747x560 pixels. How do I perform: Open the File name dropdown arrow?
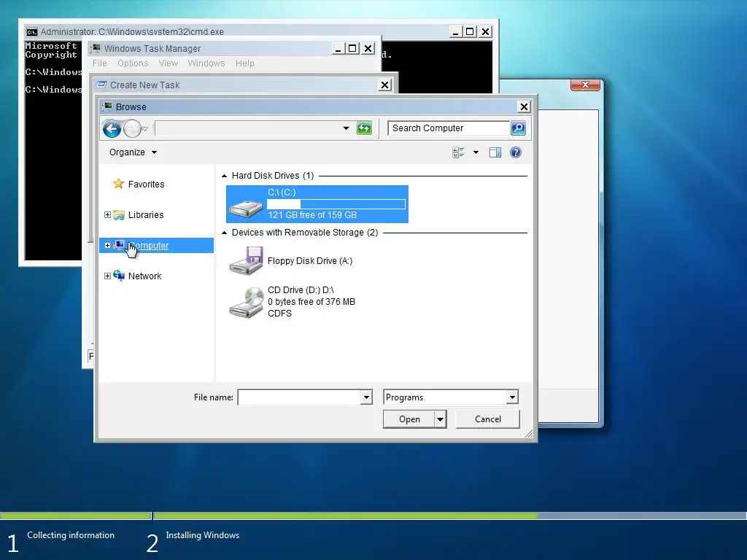[366, 397]
